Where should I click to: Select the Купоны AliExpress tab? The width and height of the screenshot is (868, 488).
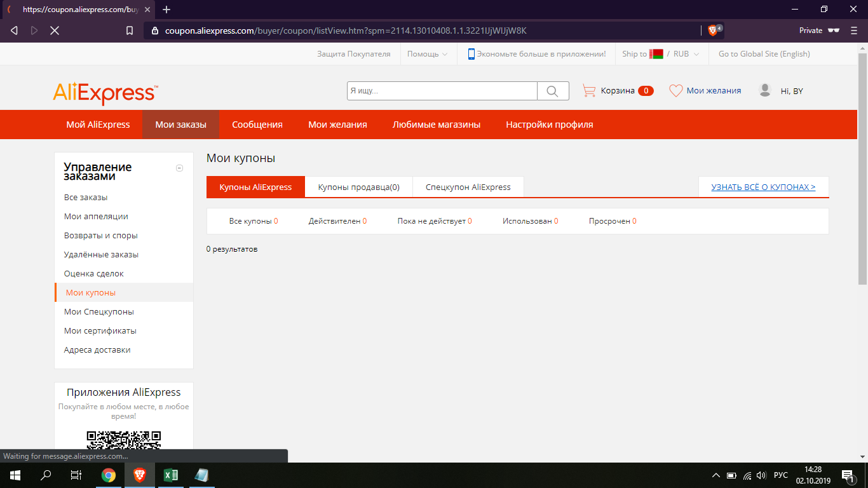point(255,187)
